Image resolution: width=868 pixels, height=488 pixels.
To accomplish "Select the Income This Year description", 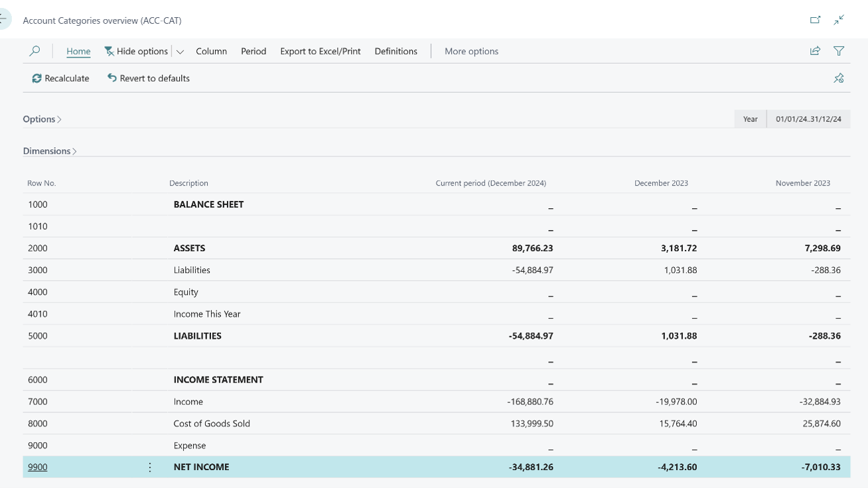I will click(x=207, y=314).
